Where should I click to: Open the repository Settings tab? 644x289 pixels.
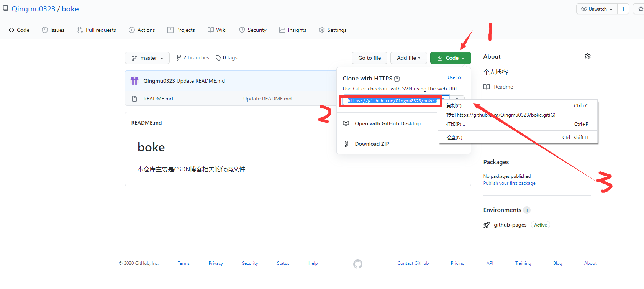333,30
